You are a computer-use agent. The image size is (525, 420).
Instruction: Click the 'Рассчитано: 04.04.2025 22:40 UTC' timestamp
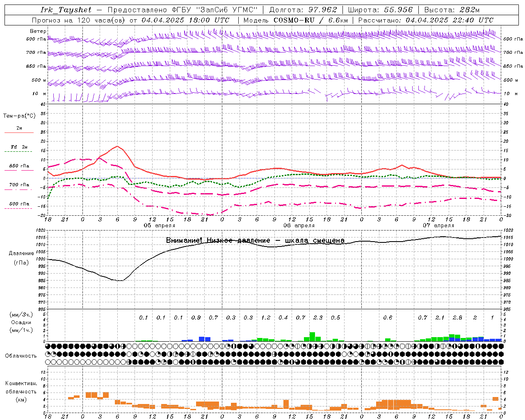(x=426, y=20)
